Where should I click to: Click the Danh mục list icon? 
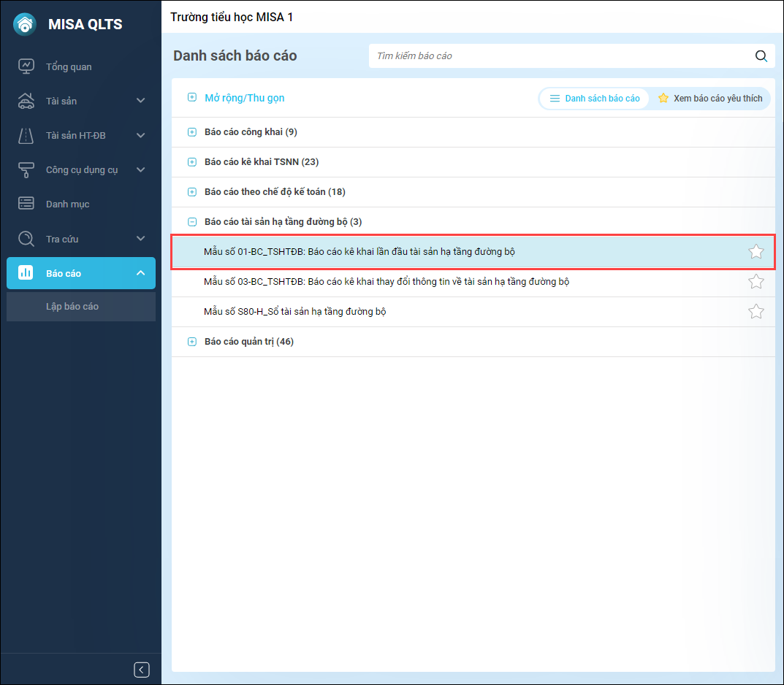(26, 203)
